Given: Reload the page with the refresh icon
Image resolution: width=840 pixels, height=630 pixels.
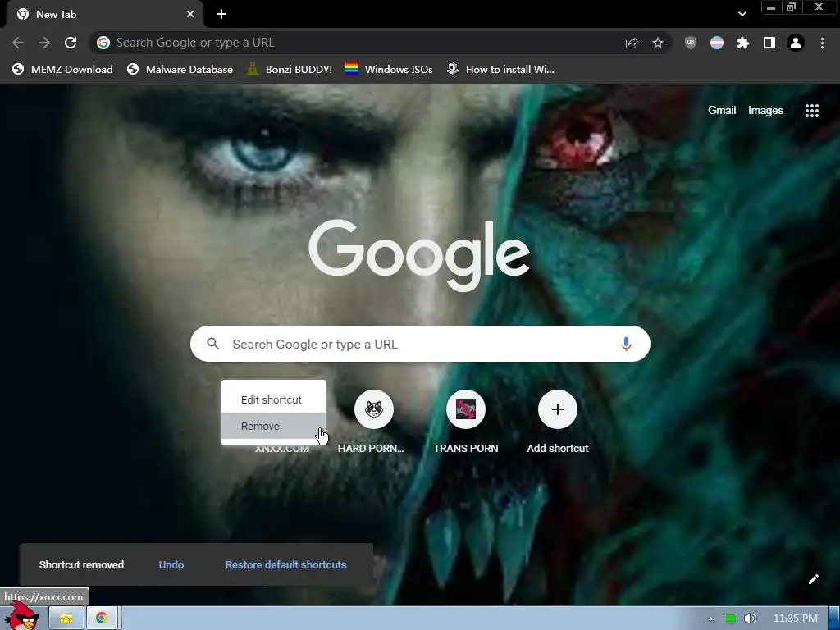Looking at the screenshot, I should coord(71,43).
